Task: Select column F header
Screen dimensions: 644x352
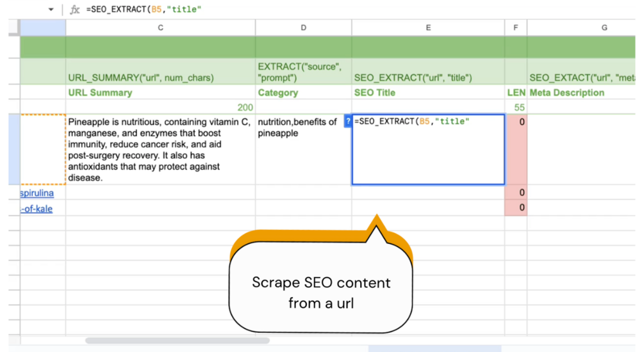Action: 516,28
